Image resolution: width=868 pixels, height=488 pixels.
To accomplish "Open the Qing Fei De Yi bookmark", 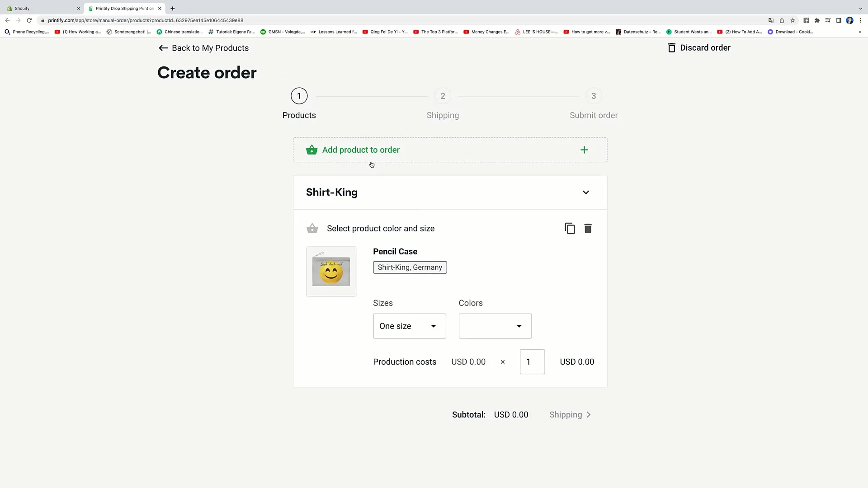I will [385, 32].
